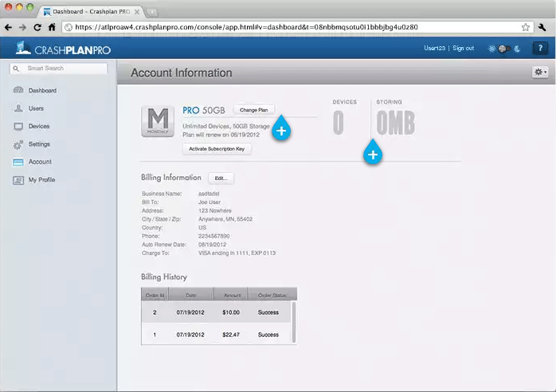The image size is (556, 392).
Task: Click the CrashPlan PRO logo
Action: [x=63, y=48]
